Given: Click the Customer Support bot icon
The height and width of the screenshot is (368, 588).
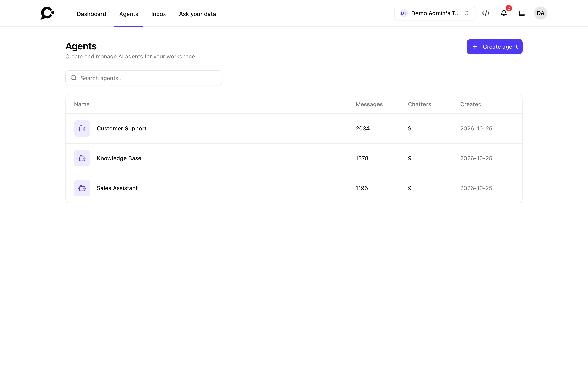Looking at the screenshot, I should pyautogui.click(x=82, y=128).
